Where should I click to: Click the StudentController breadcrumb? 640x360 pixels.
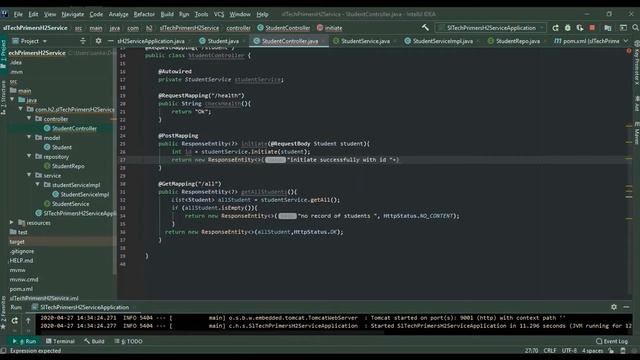283,28
